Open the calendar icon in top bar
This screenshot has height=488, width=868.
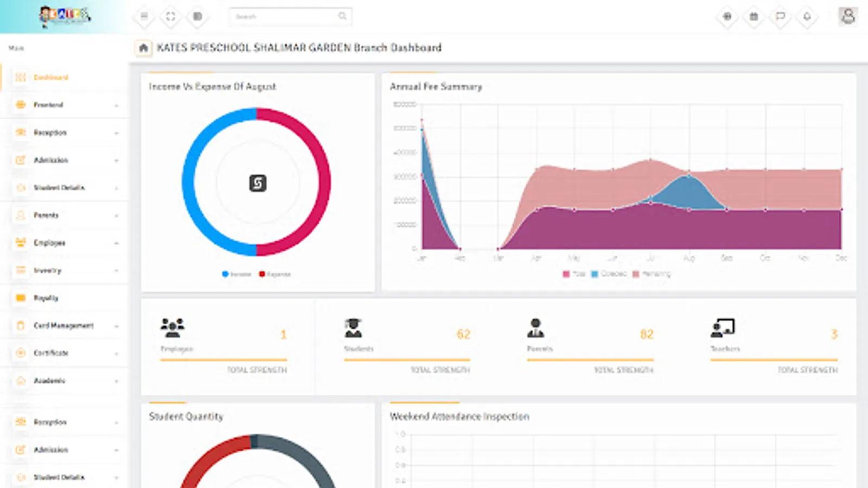pos(754,16)
